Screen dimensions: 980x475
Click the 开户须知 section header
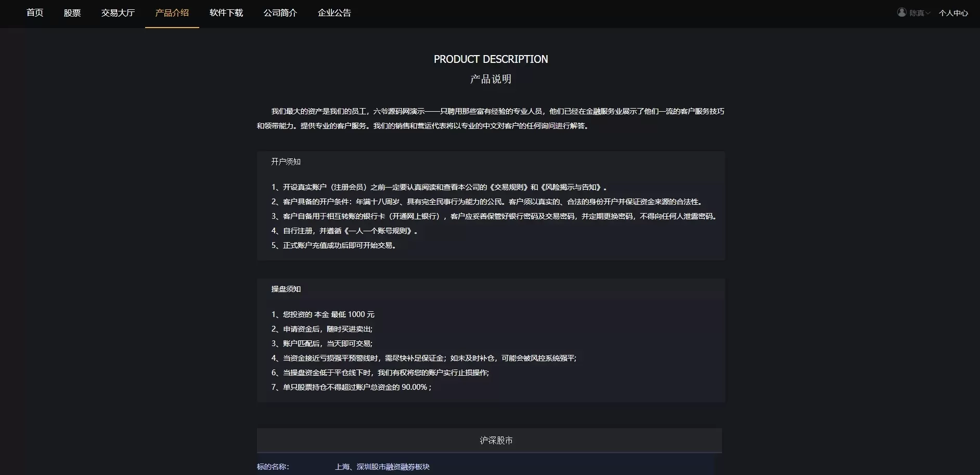[286, 162]
